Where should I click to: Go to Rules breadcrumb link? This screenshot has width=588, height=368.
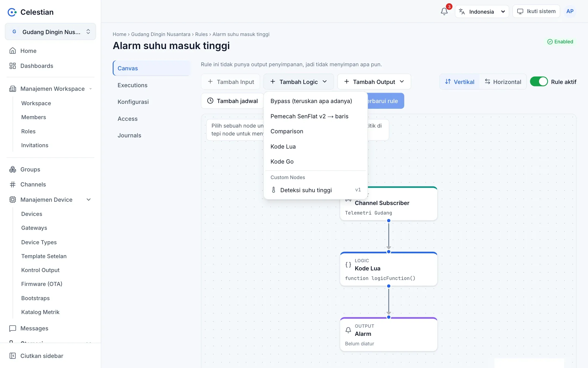[201, 34]
